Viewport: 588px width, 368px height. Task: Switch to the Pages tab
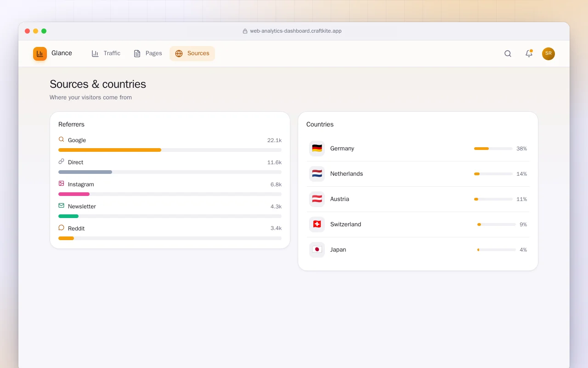(148, 53)
